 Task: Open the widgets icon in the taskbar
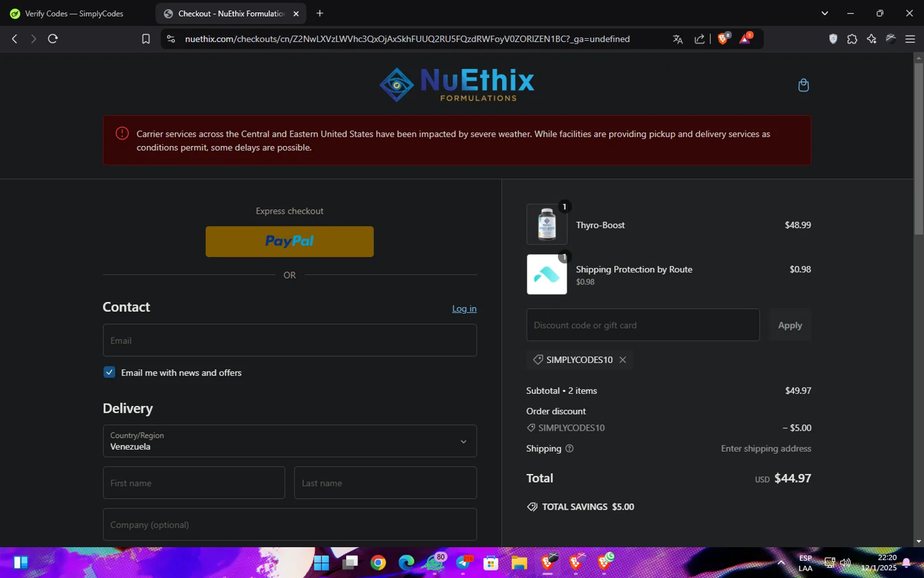click(x=20, y=563)
